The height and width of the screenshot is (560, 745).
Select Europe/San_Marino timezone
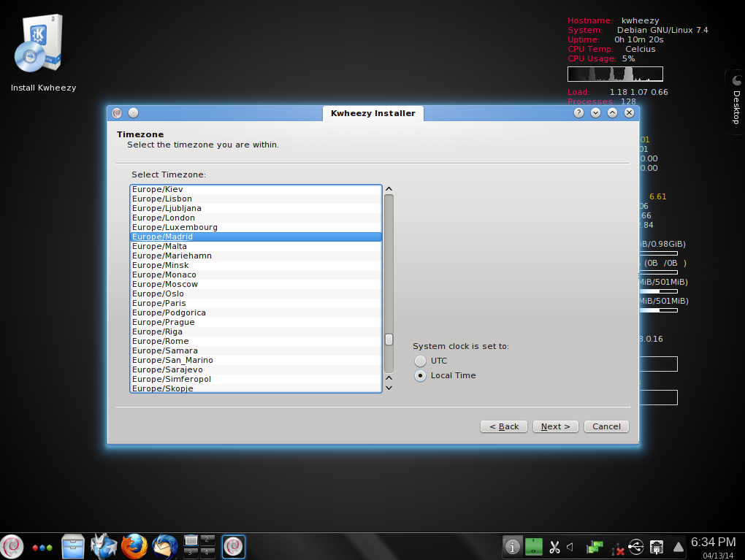pyautogui.click(x=256, y=360)
